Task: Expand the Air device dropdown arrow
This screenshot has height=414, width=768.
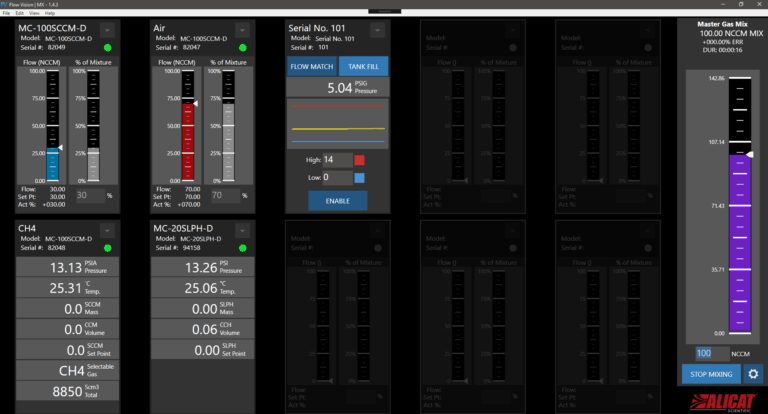Action: click(x=242, y=30)
